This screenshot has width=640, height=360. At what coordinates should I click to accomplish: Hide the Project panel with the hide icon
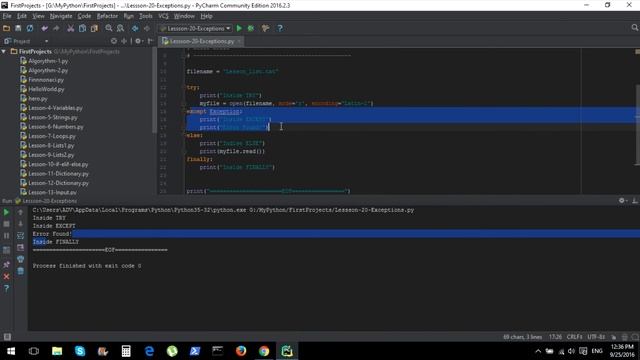[x=150, y=41]
